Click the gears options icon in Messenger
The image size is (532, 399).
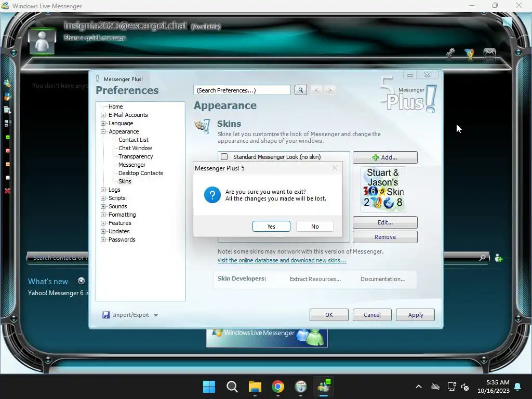point(450,54)
